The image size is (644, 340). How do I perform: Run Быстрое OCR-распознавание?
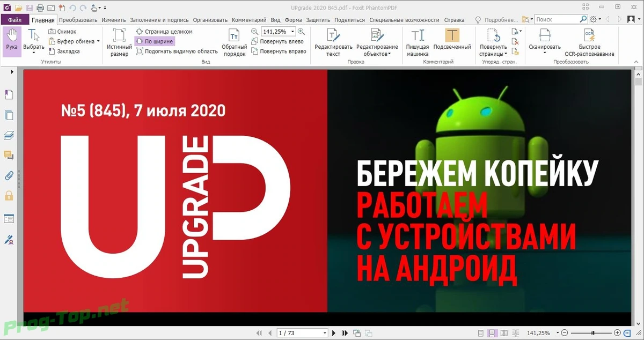tap(589, 42)
